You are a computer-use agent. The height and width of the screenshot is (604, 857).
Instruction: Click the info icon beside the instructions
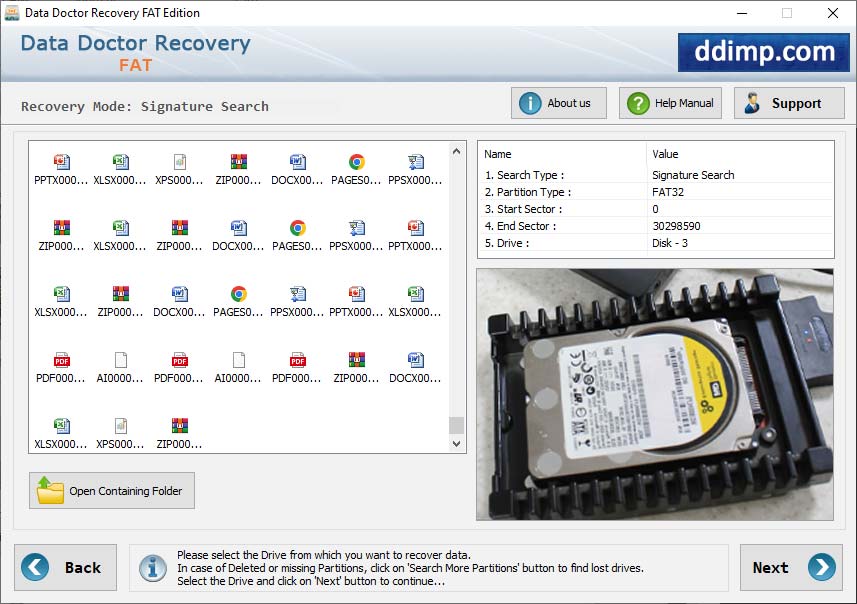152,567
